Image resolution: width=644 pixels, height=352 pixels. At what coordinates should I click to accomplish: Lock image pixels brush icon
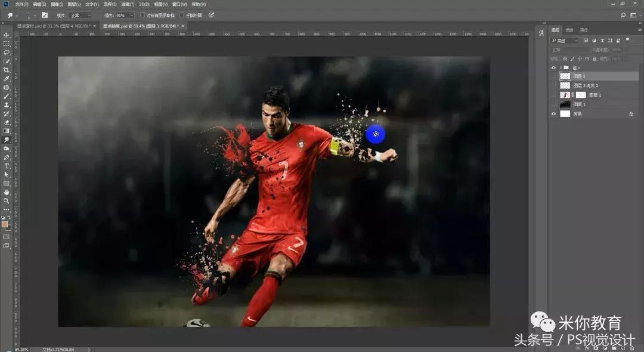pyautogui.click(x=572, y=59)
